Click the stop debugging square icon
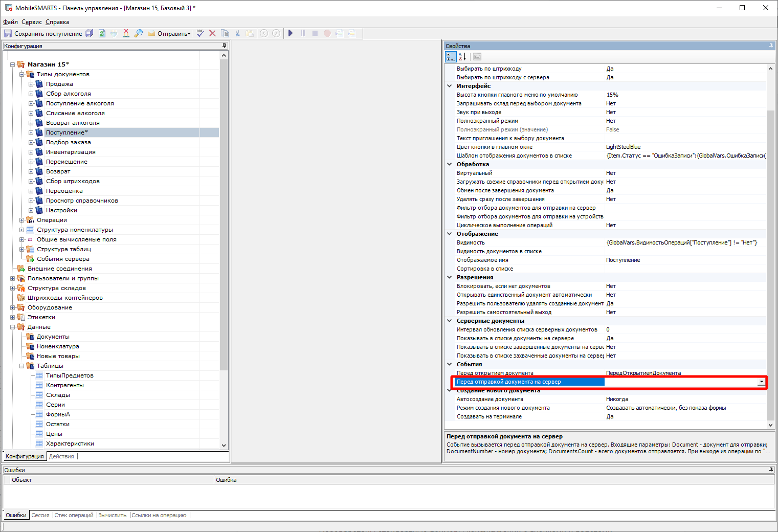The image size is (778, 532). [x=315, y=33]
